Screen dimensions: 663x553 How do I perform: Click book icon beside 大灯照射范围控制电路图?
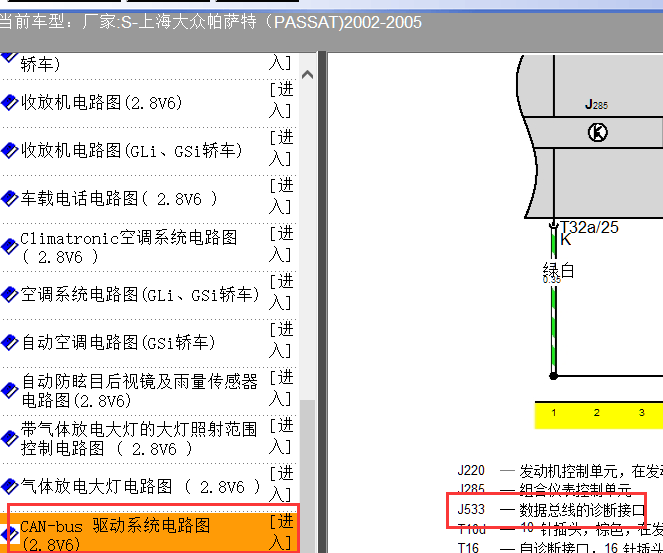(x=9, y=438)
